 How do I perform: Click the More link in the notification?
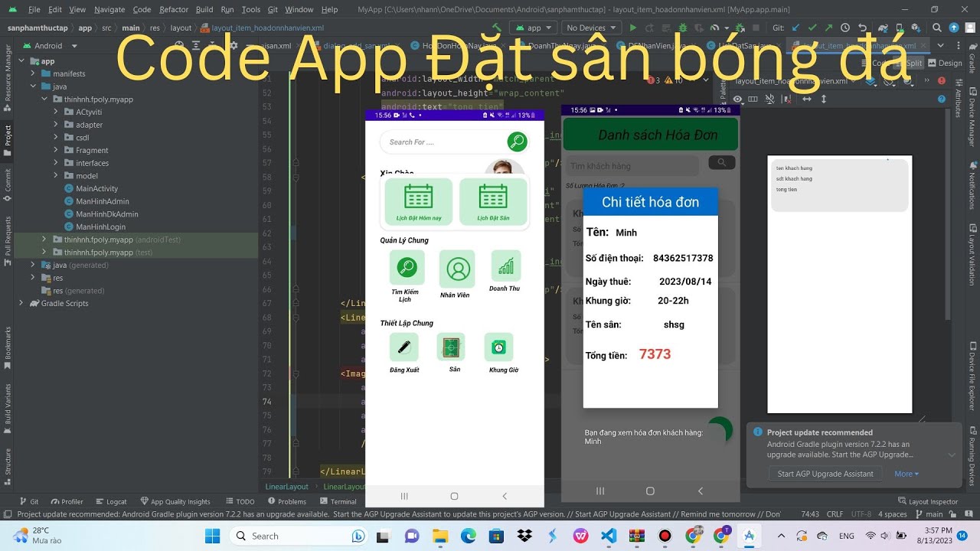(906, 474)
